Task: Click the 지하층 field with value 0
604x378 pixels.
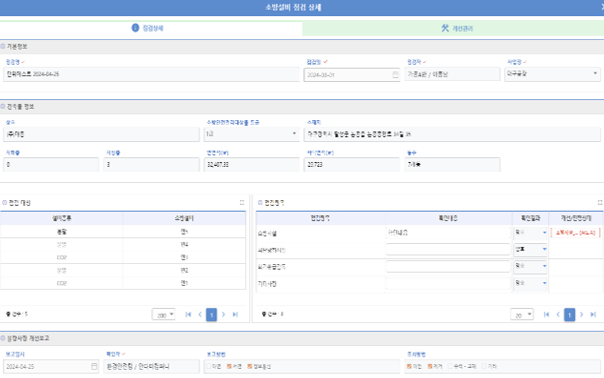Action: 51,164
